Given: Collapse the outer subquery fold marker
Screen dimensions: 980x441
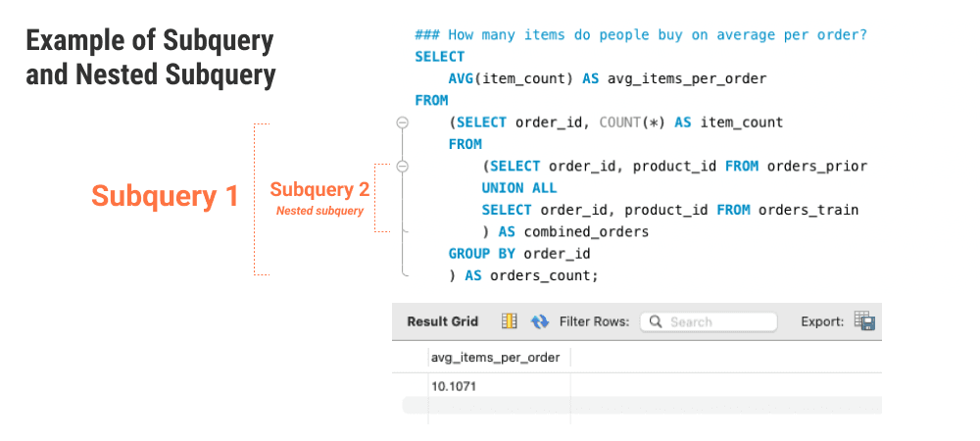Looking at the screenshot, I should (402, 122).
